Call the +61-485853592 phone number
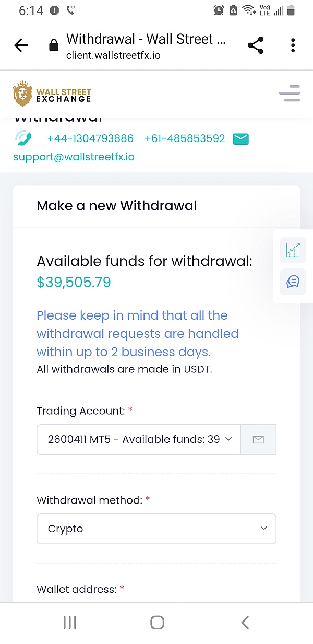Viewport: 313px width, 644px height. 185,138
